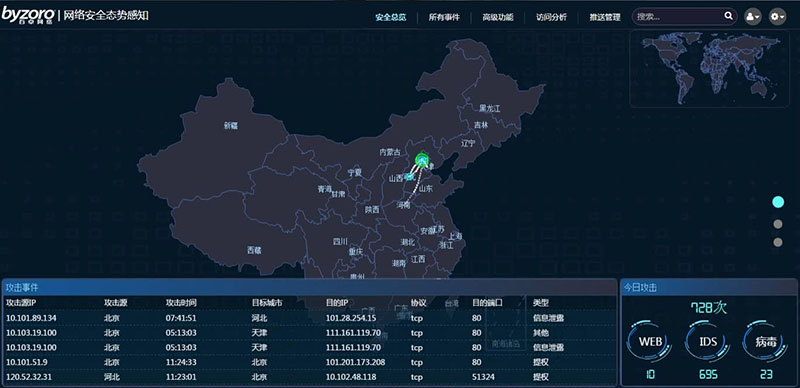Click the cyan Shanxi map marker
Image resolution: width=800 pixels, height=388 pixels.
409,177
